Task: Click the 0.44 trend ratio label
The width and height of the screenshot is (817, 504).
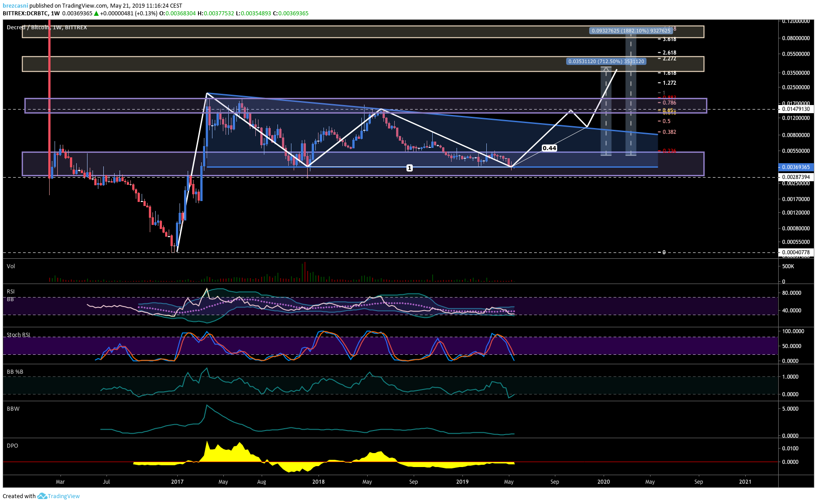Action: [549, 148]
